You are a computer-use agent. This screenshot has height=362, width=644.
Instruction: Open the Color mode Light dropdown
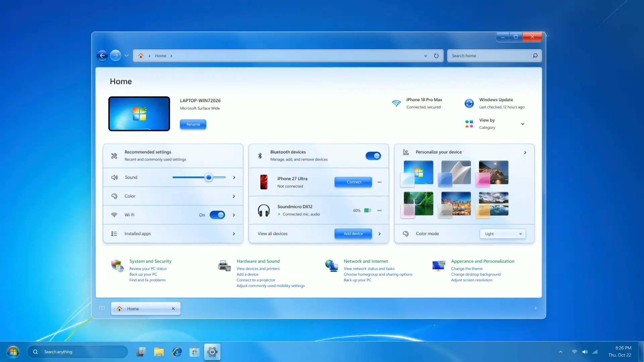(x=503, y=234)
